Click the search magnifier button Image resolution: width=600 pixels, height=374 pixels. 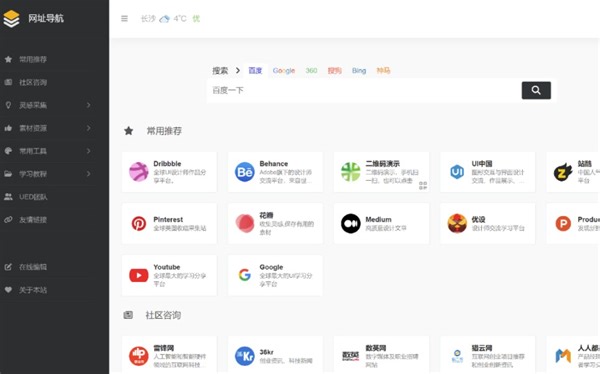coord(536,90)
